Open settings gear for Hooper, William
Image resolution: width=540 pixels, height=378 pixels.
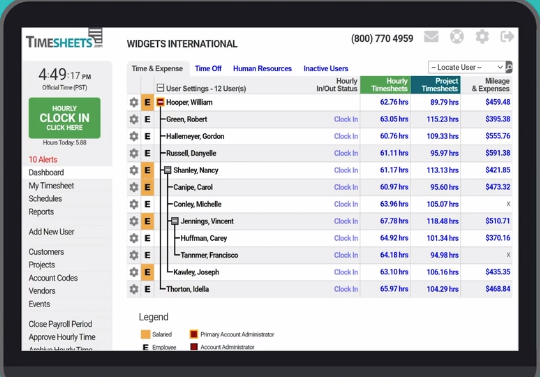tap(134, 102)
